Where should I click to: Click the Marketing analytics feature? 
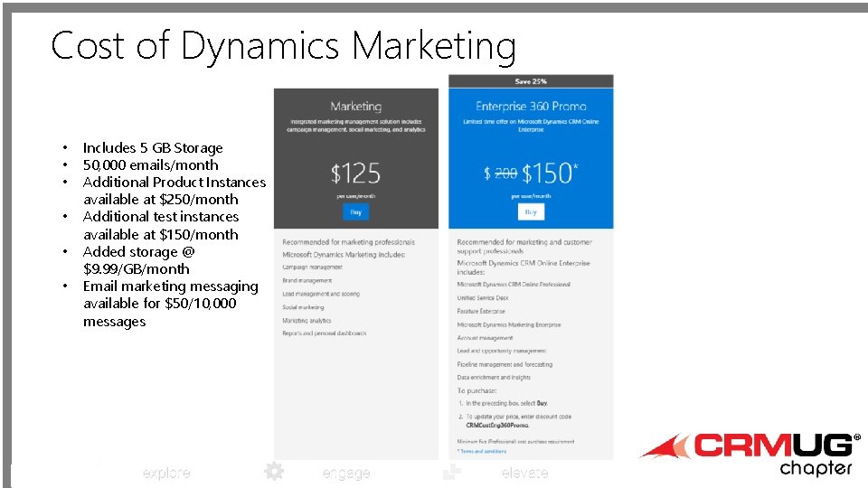(x=307, y=320)
